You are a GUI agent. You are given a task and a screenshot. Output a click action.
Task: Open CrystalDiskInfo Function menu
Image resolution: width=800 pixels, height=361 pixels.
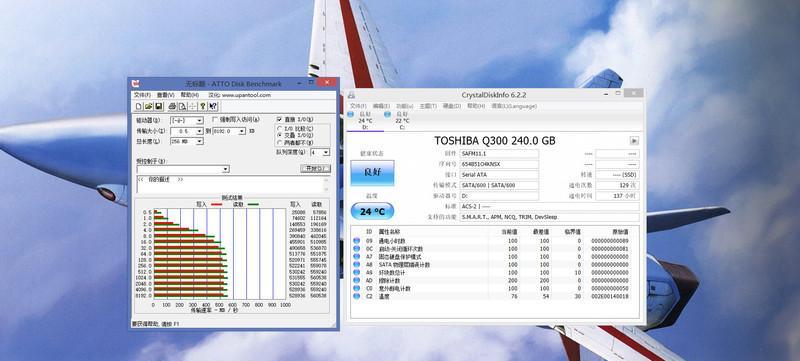coord(405,106)
